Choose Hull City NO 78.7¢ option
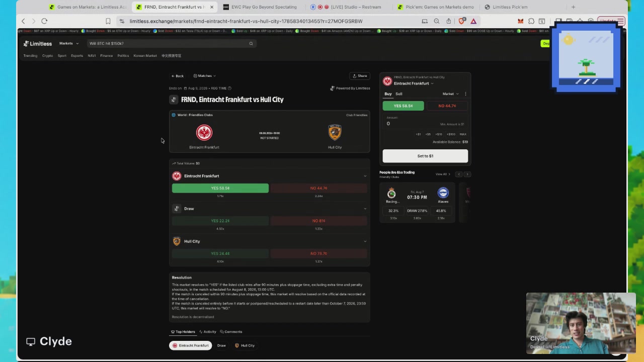This screenshot has width=644, height=362. click(319, 253)
